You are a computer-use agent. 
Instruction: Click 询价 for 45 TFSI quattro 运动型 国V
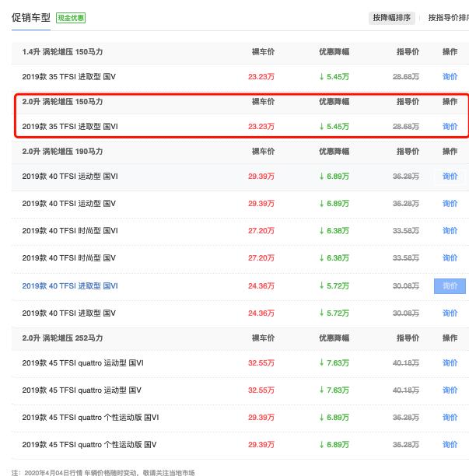click(450, 390)
